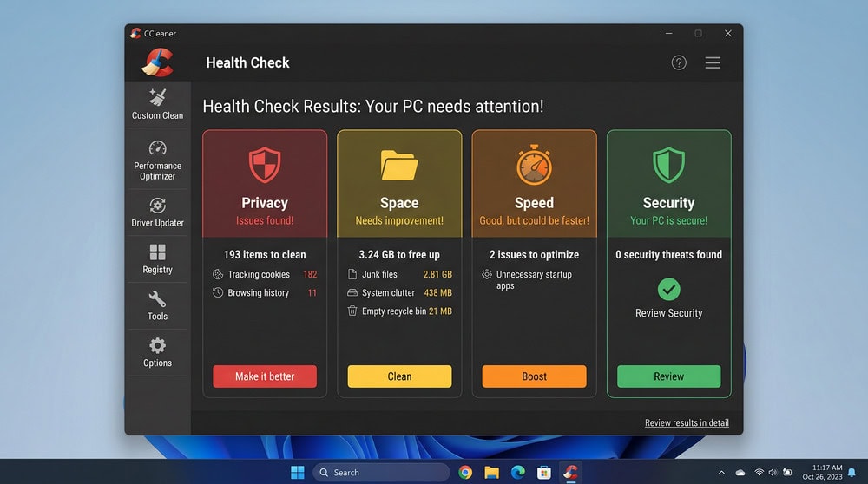The image size is (868, 484).
Task: Click the Browsing history clock icon
Action: click(x=218, y=292)
